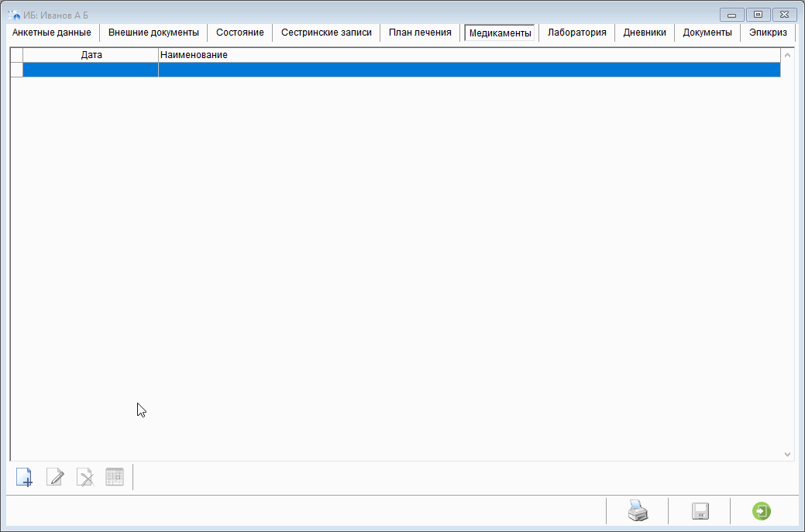Click the table grid view icon

point(115,477)
